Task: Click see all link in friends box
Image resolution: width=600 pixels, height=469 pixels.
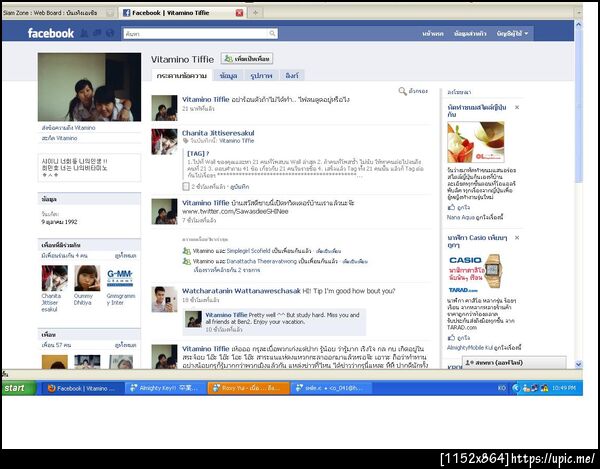Action: coord(126,345)
